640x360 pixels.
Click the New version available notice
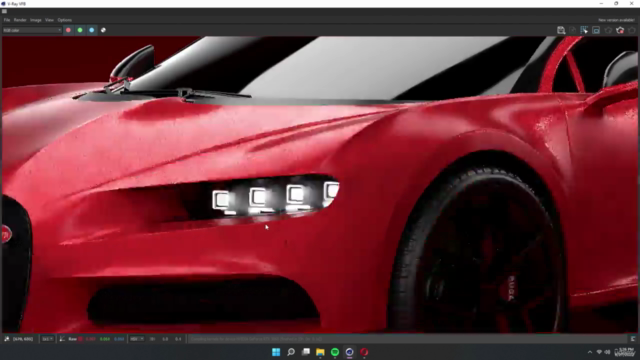(616, 20)
